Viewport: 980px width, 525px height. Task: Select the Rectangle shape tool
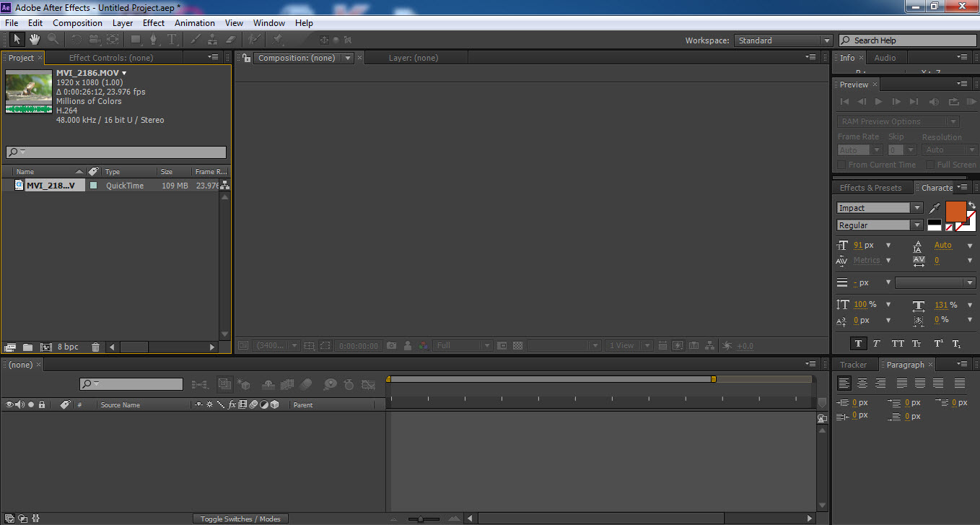tap(136, 40)
